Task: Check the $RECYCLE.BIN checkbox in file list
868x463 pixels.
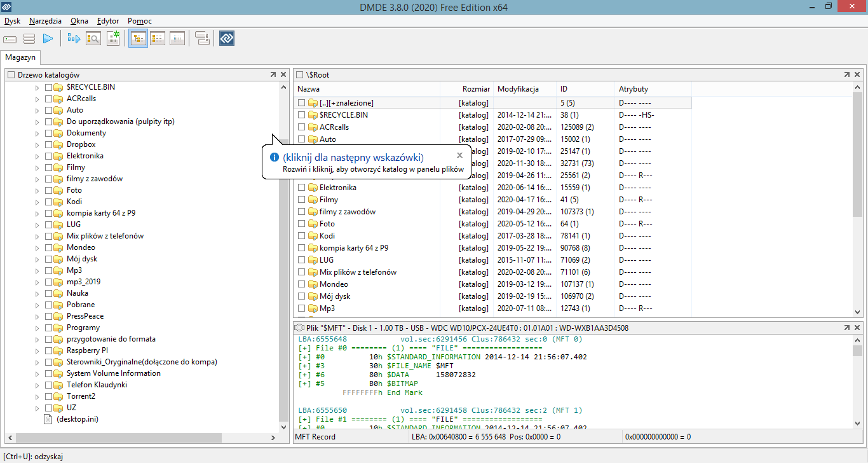Action: [x=302, y=115]
